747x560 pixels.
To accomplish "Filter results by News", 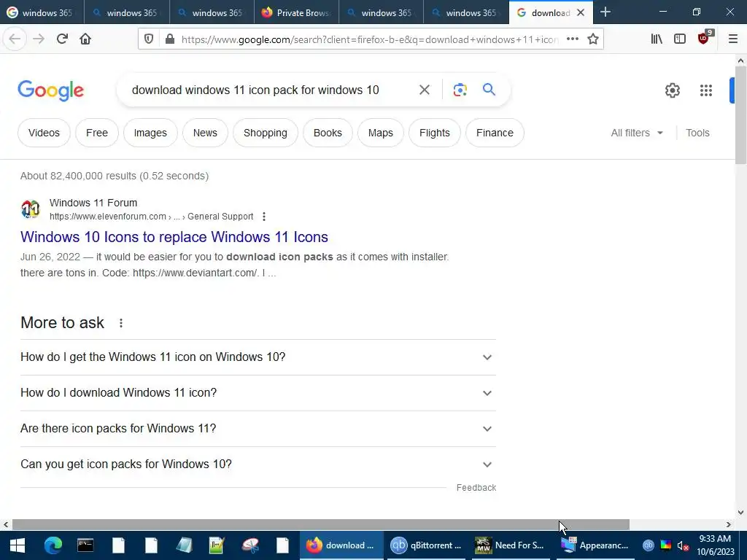I will pyautogui.click(x=205, y=133).
